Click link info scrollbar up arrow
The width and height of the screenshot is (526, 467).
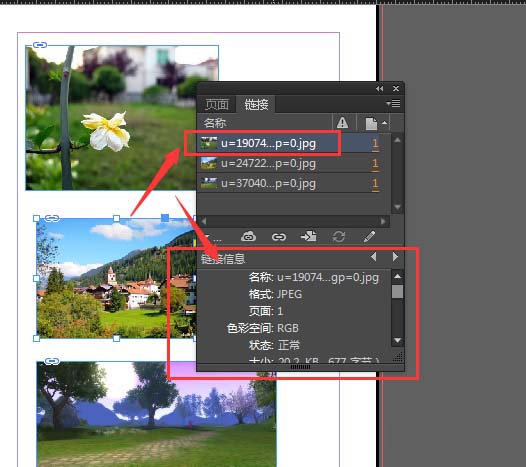(398, 276)
